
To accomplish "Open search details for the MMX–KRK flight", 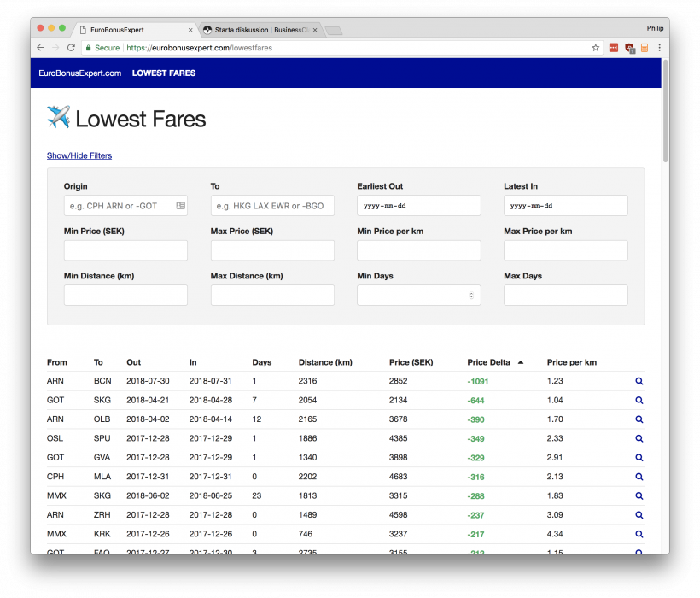I will pos(639,534).
